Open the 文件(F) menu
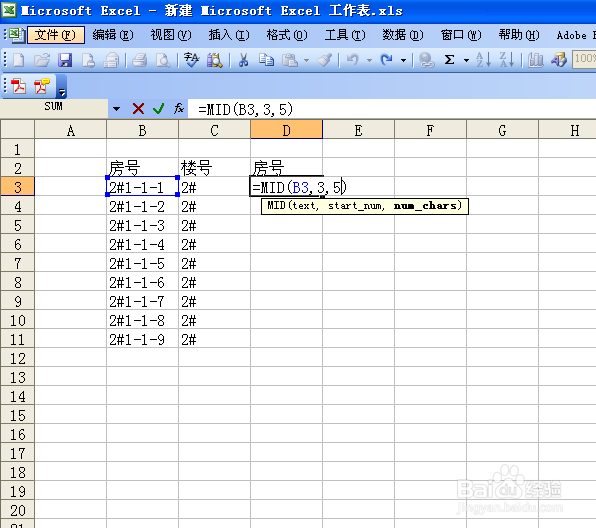This screenshot has width=596, height=528. pyautogui.click(x=55, y=35)
